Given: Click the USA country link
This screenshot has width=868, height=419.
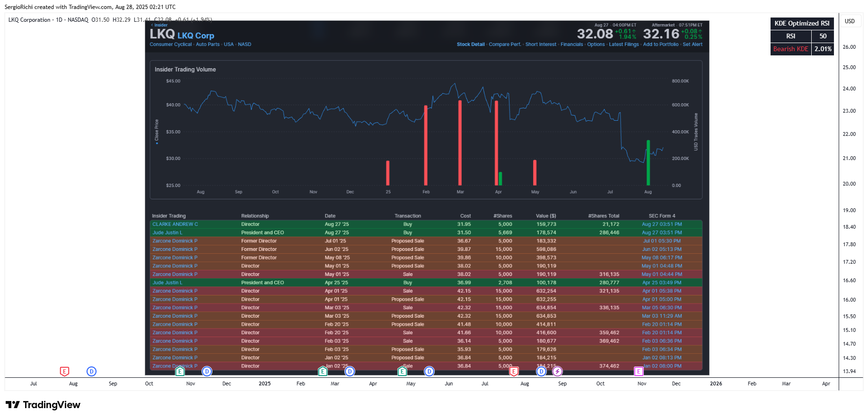Looking at the screenshot, I should pyautogui.click(x=229, y=45).
